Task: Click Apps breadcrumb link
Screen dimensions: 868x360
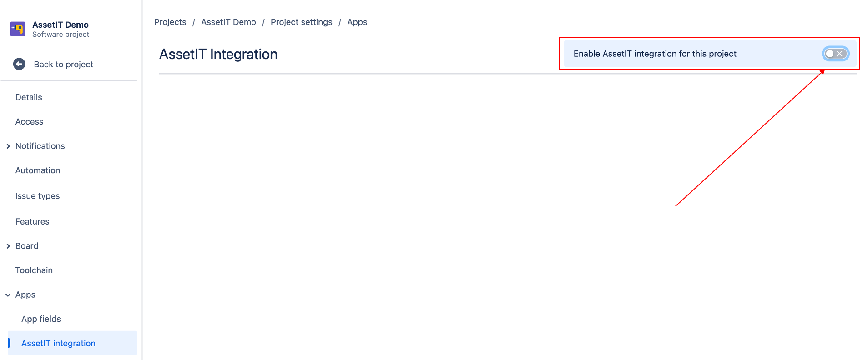Action: point(357,22)
